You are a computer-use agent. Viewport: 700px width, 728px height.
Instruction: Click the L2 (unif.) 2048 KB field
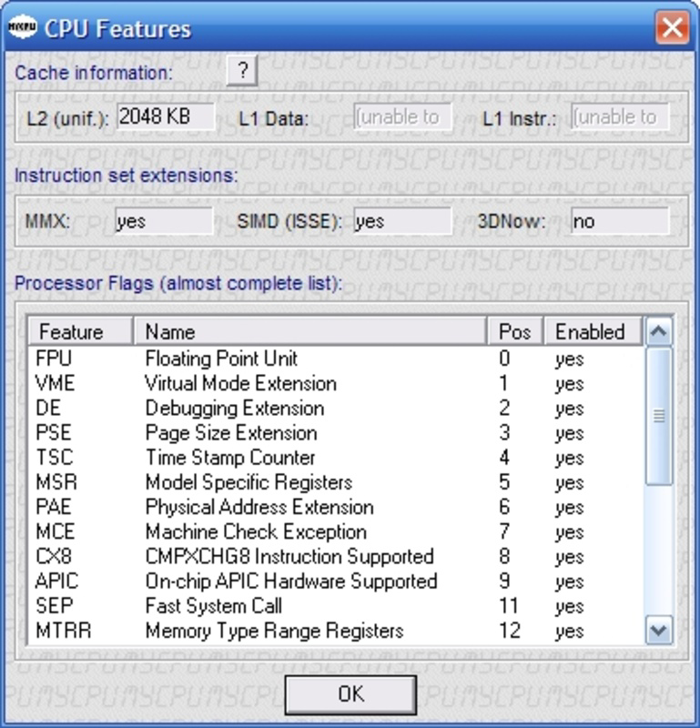click(166, 116)
